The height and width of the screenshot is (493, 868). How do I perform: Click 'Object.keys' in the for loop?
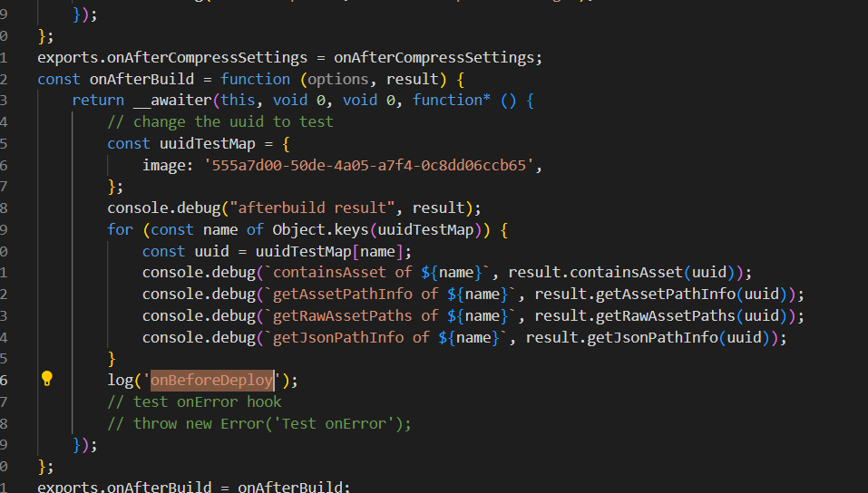(320, 229)
